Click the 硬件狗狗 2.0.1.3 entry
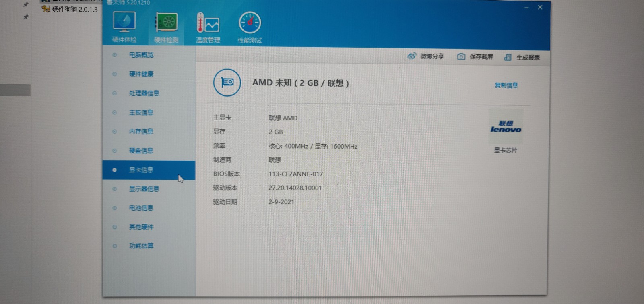Viewport: 644px width, 304px height. (x=70, y=9)
